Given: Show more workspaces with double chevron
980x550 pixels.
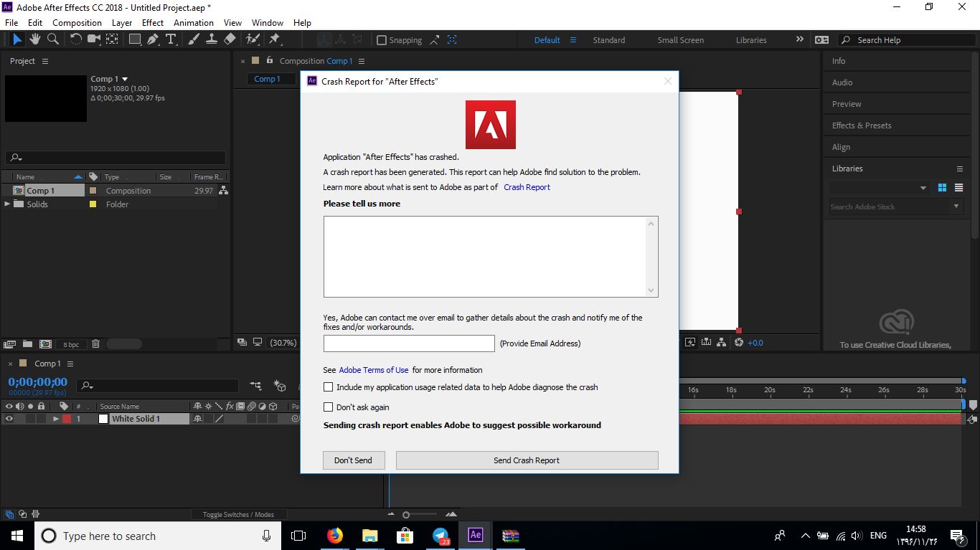Looking at the screenshot, I should [x=800, y=39].
